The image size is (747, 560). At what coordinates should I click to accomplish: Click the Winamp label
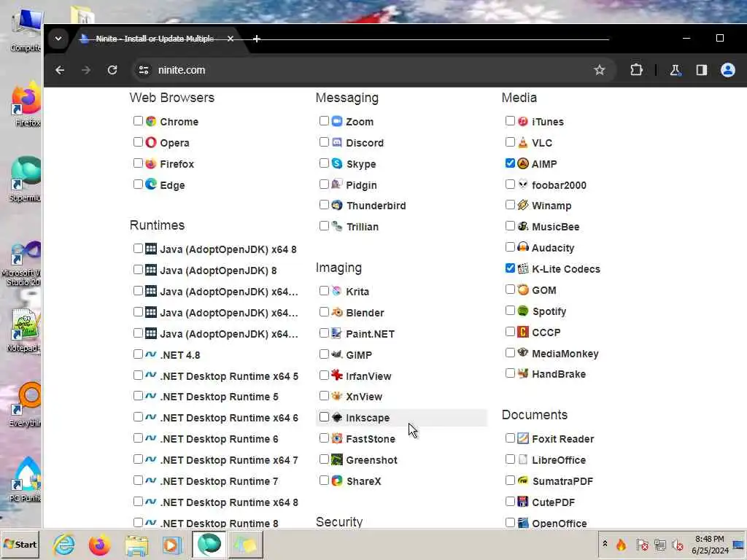(x=551, y=206)
